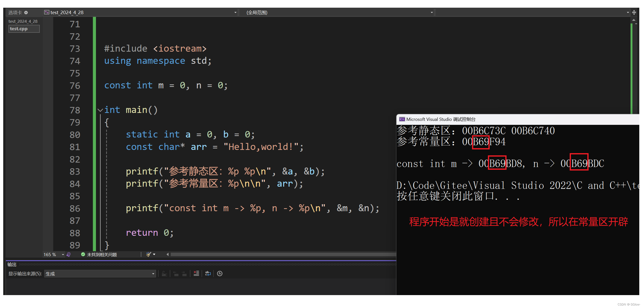Click the code cleanup profile dropdown arrow
The height and width of the screenshot is (308, 644).
pos(154,254)
